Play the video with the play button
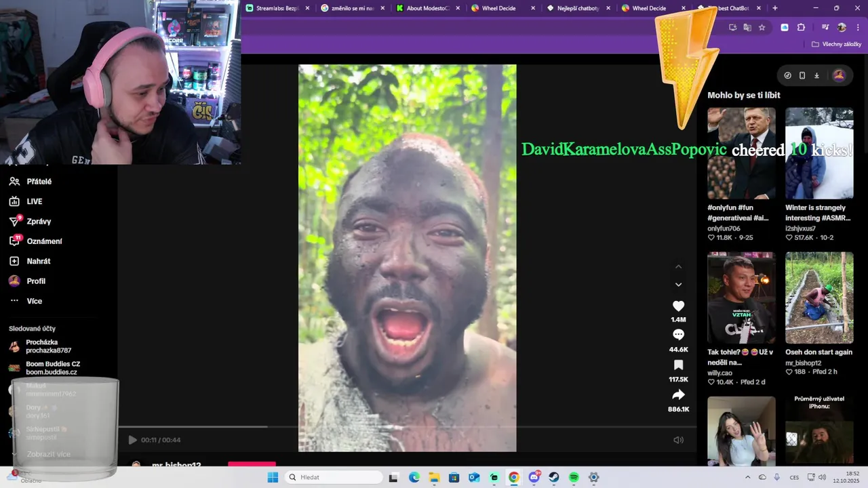The image size is (868, 488). tap(132, 440)
